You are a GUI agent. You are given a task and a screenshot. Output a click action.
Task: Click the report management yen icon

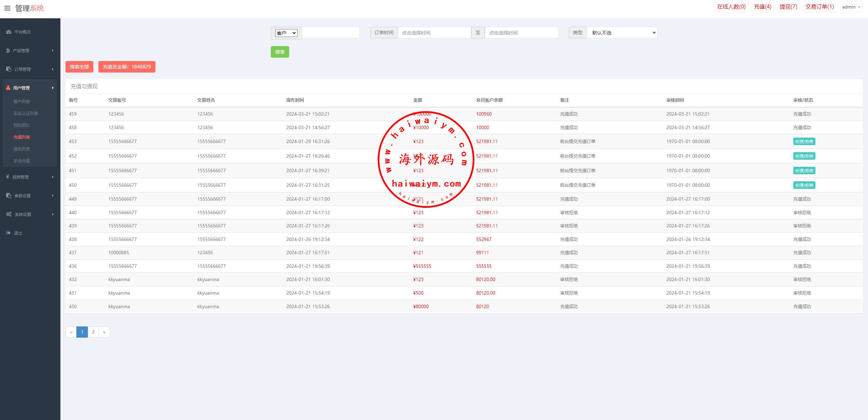(7, 177)
